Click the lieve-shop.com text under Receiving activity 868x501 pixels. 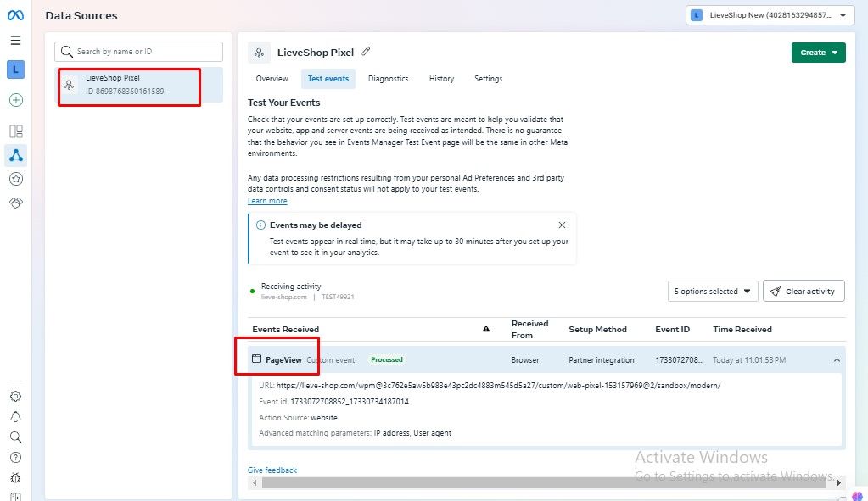[x=284, y=297]
